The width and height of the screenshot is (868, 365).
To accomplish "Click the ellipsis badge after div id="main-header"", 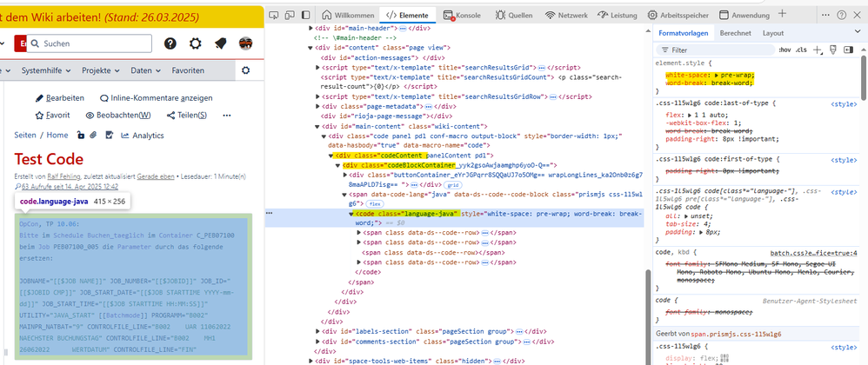I will point(403,28).
